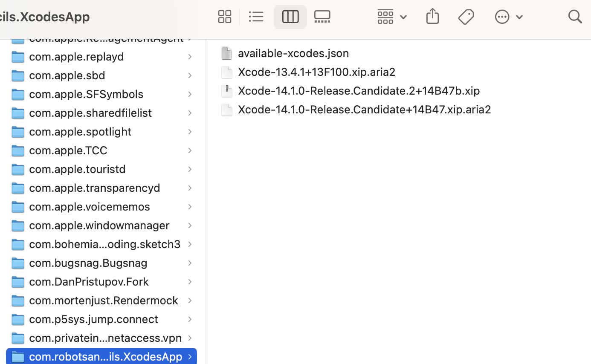Select the utils.XcodesApp window title
This screenshot has width=591, height=364.
pos(45,17)
